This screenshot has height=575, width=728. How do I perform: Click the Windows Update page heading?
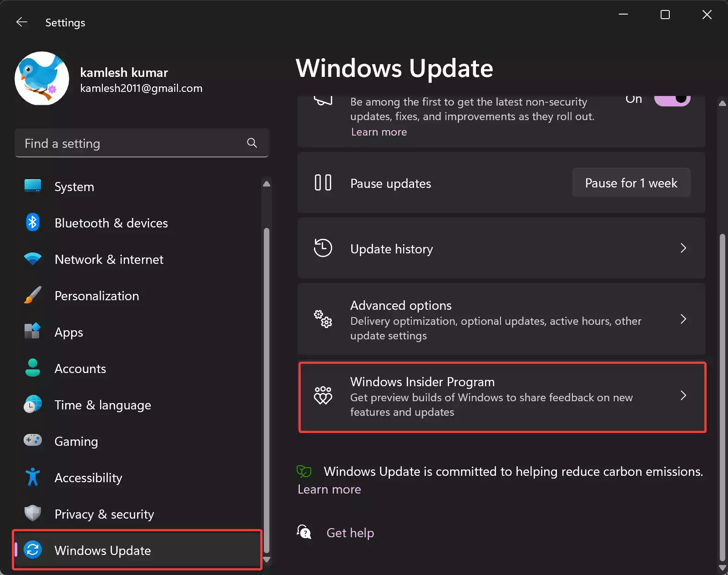394,68
